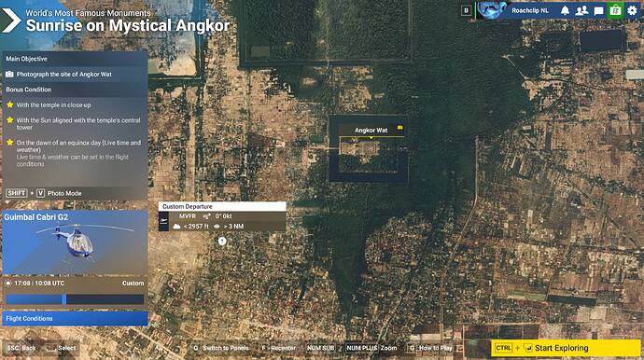
Task: Click the 17:08 | 10:08 UTC time
Action: coord(39,284)
